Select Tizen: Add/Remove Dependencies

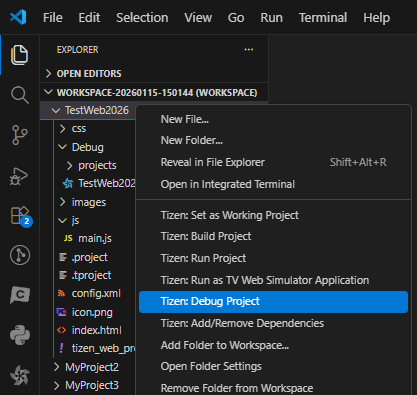273,323
